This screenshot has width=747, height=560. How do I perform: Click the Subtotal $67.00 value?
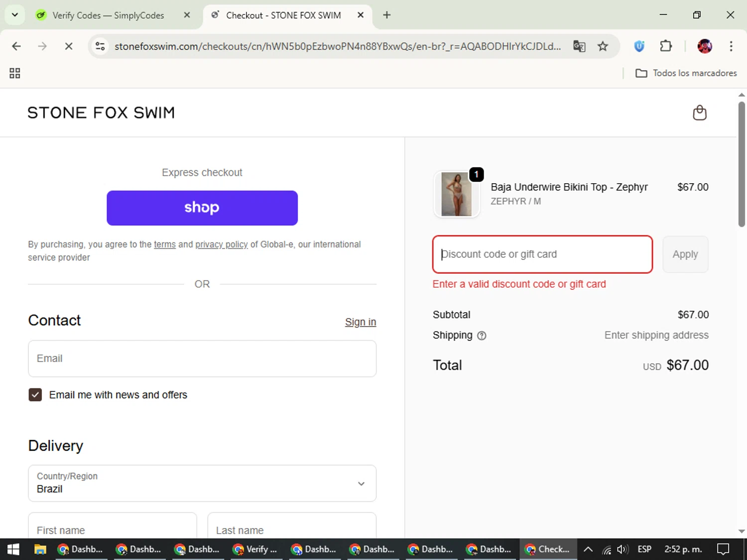click(693, 315)
